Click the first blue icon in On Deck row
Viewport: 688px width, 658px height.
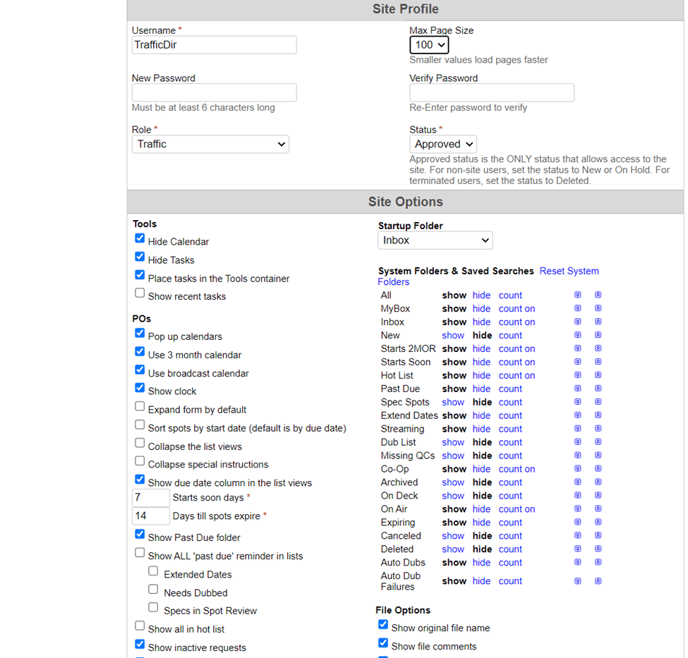click(577, 495)
